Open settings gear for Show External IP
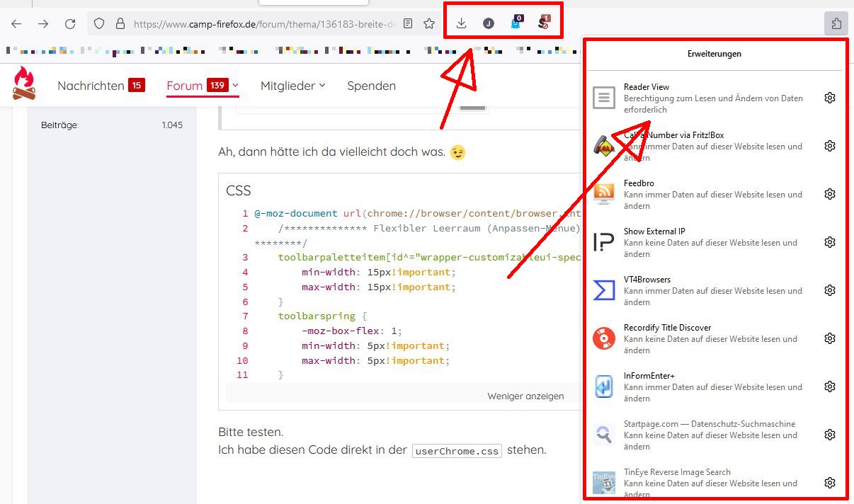The image size is (854, 504). tap(830, 242)
